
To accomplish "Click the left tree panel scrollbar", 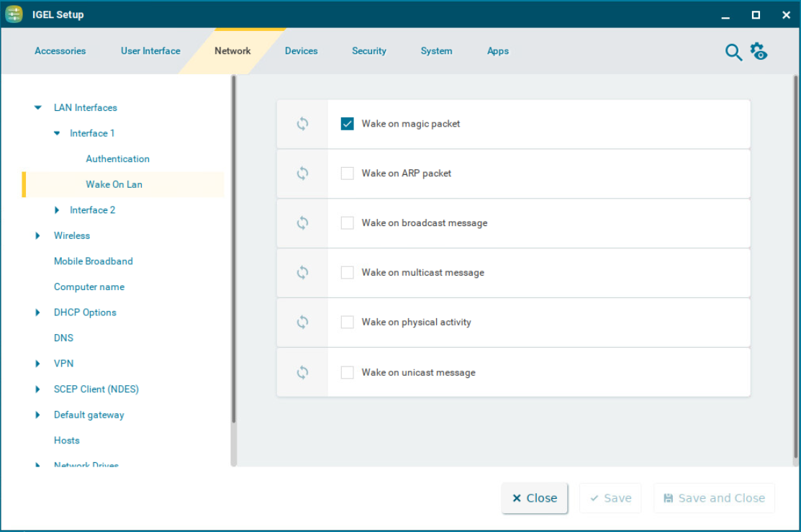I will [x=233, y=252].
